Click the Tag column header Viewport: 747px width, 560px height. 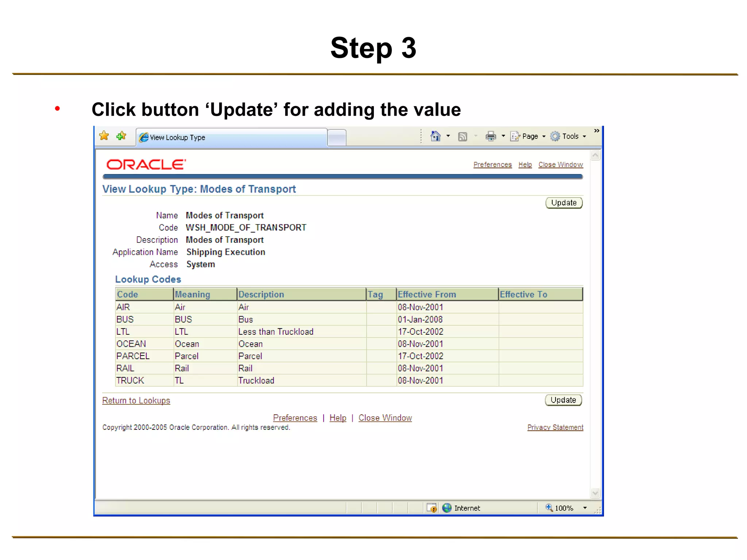(381, 294)
